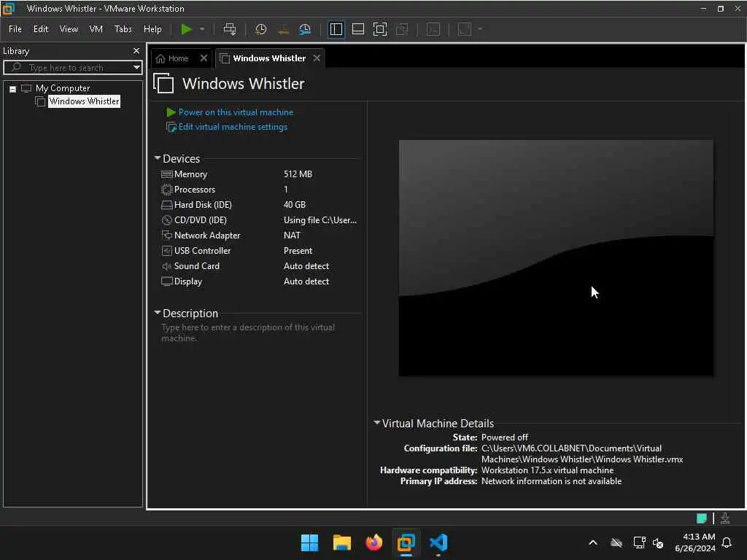Collapse the Description section
Viewport: 747px width, 560px height.
(158, 312)
